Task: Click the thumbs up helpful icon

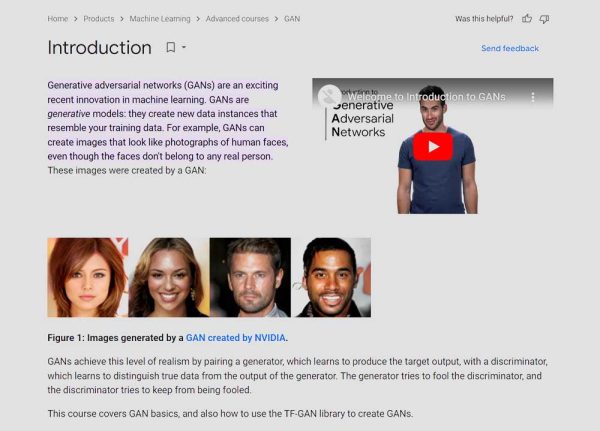Action: point(527,18)
